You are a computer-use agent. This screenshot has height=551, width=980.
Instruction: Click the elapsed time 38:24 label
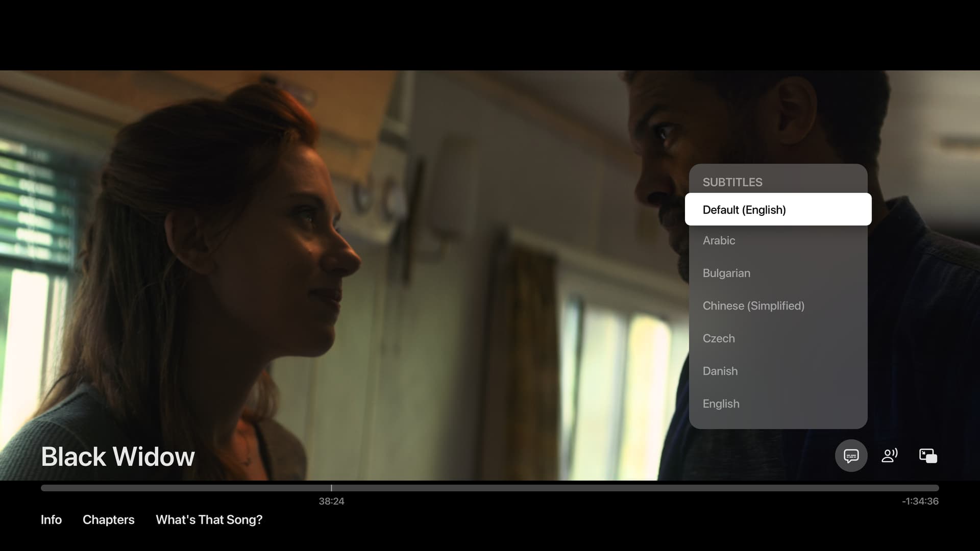coord(331,501)
